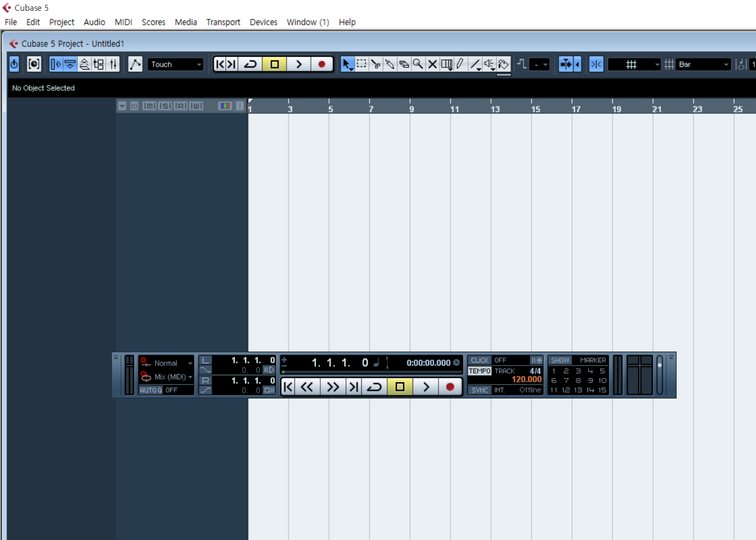Image resolution: width=756 pixels, height=540 pixels.
Task: Toggle Show Event Infoline button
Action: click(x=70, y=64)
